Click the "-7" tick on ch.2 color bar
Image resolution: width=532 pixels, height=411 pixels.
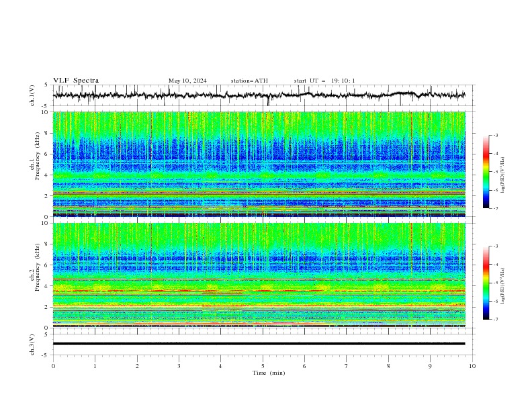495,319
